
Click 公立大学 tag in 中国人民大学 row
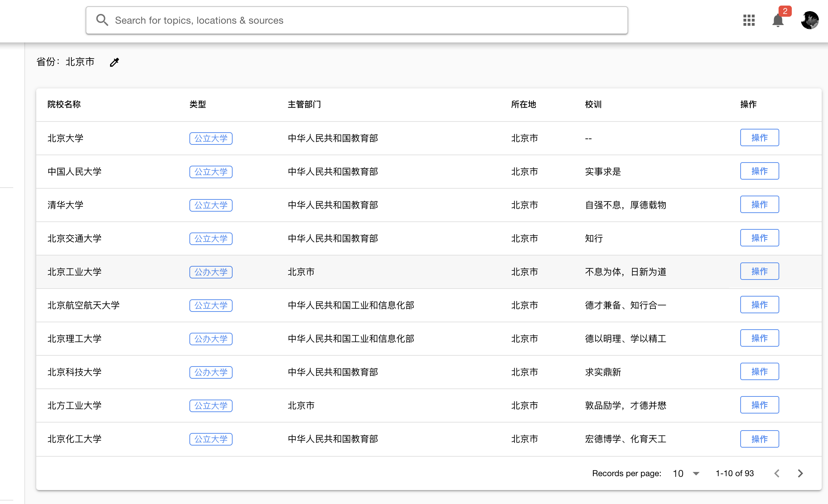click(211, 172)
